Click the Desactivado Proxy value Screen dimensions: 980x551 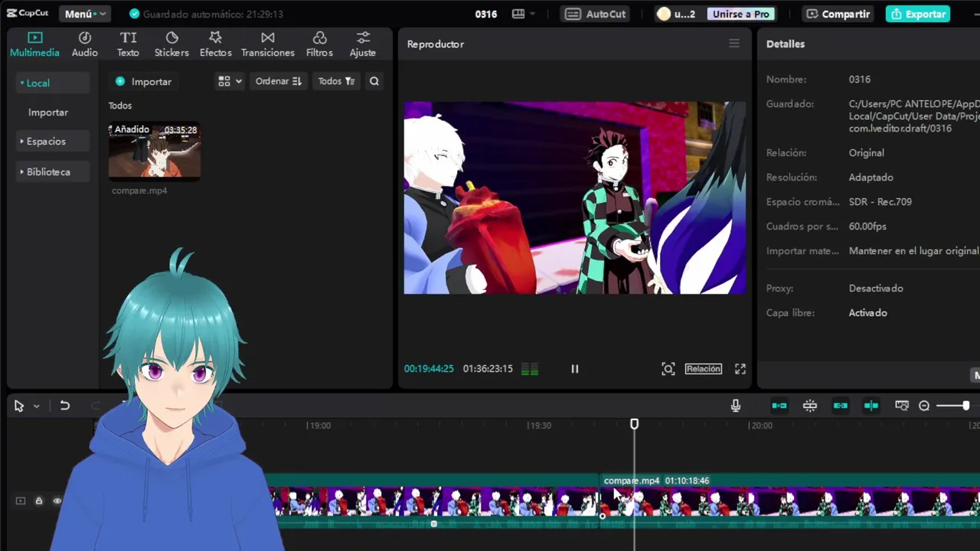click(x=876, y=289)
